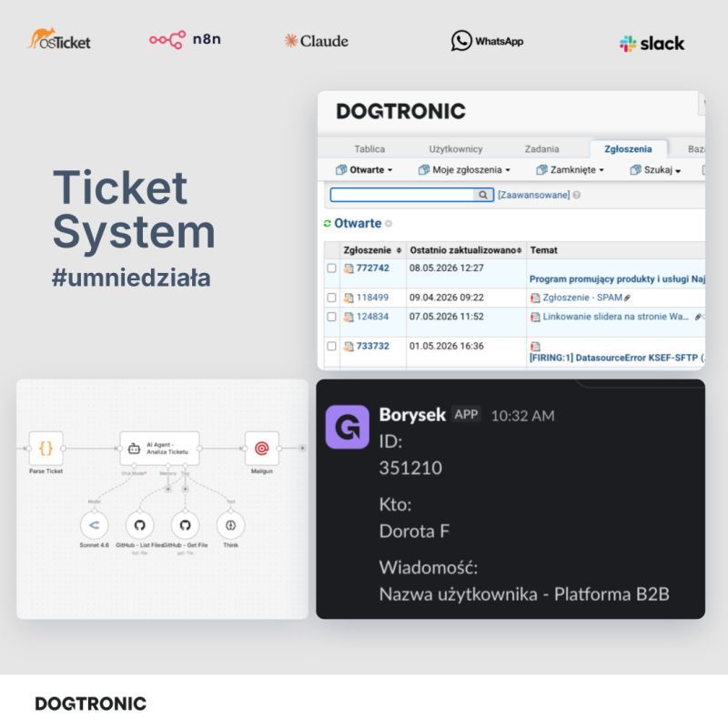Viewport: 728px width, 728px height.
Task: Tick the checkbox for ticket 733732
Action: tap(331, 347)
